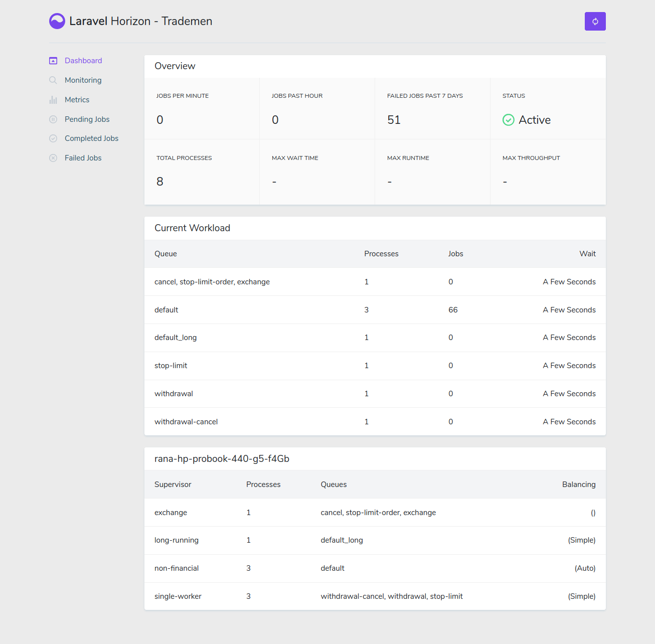Click the Dashboard sidebar icon

pyautogui.click(x=53, y=61)
